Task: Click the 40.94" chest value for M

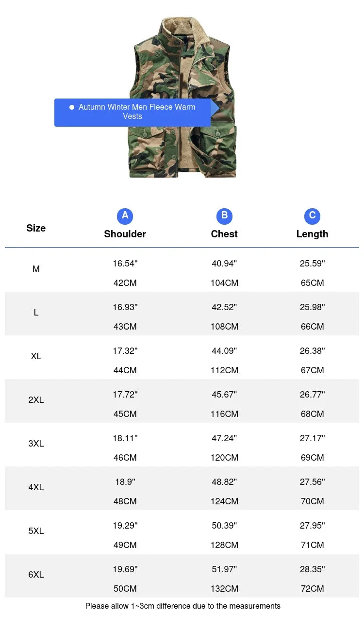Action: [x=224, y=264]
